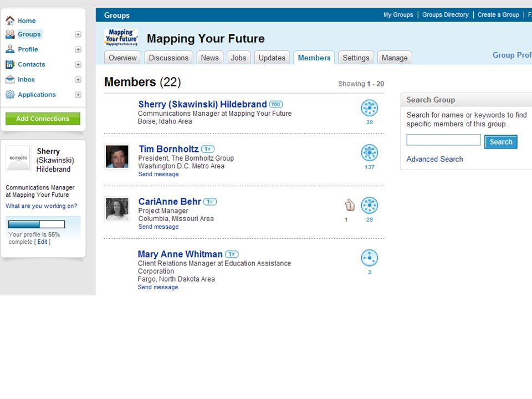
Task: Expand the Inbox sidebar submenu
Action: tap(78, 80)
